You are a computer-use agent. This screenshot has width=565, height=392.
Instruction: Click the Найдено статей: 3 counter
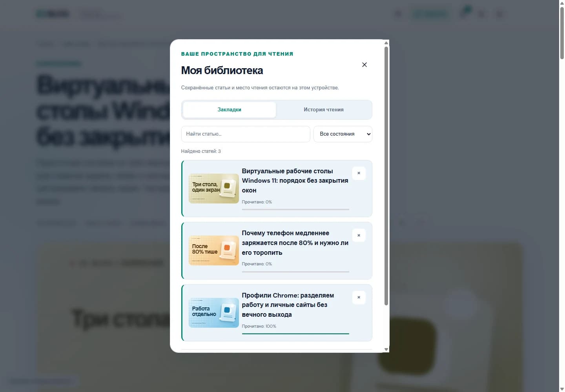pos(201,151)
